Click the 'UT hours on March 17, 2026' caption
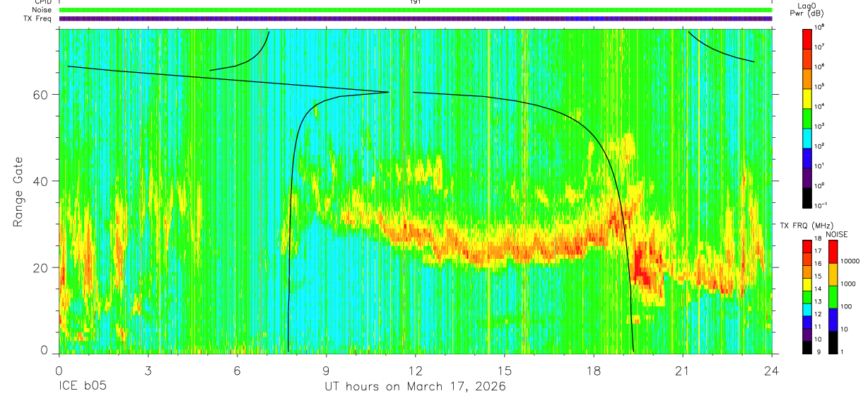 pos(415,387)
